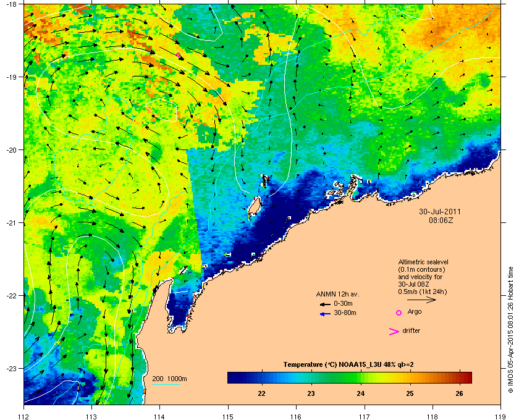Click the vertical IMOS copyright timestamp text
This screenshot has width=519, height=420.
pyautogui.click(x=510, y=330)
